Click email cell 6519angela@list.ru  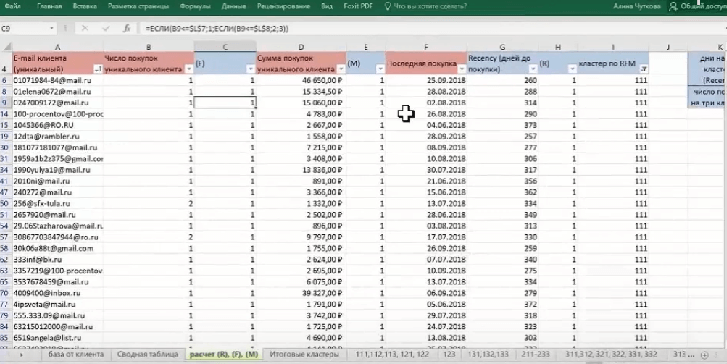point(57,338)
